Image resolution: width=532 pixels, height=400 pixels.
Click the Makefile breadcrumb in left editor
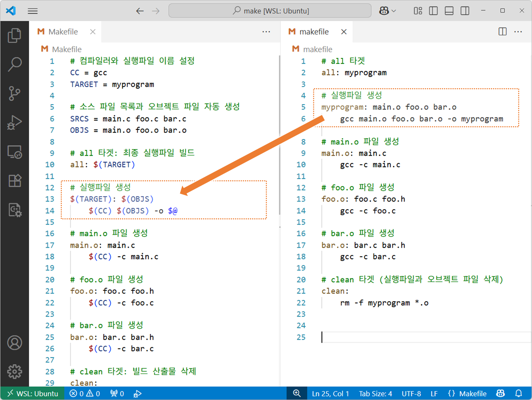pos(61,49)
